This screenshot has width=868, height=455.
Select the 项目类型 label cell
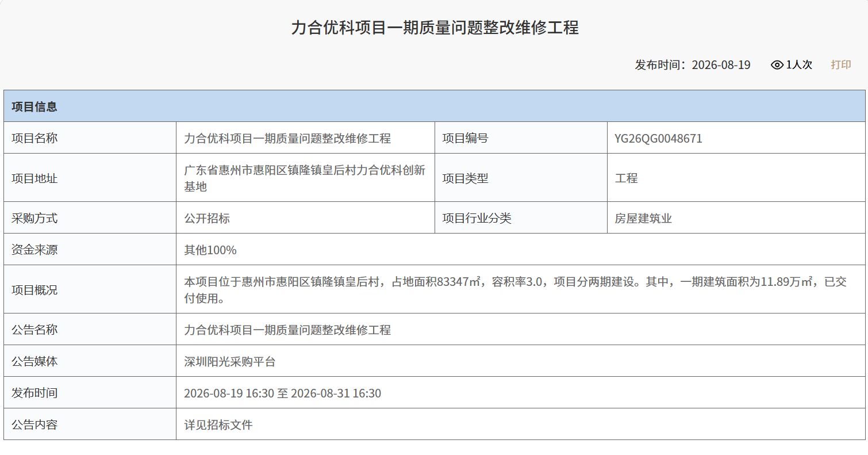(x=521, y=178)
